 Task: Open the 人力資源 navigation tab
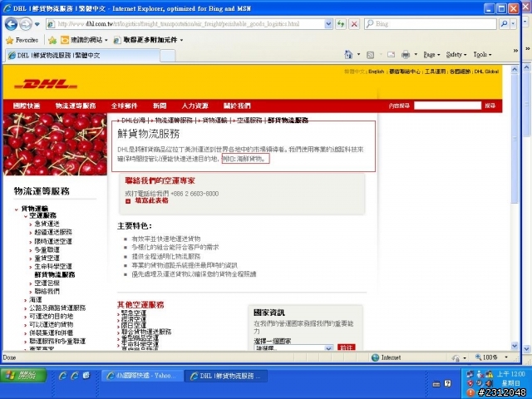(195, 106)
